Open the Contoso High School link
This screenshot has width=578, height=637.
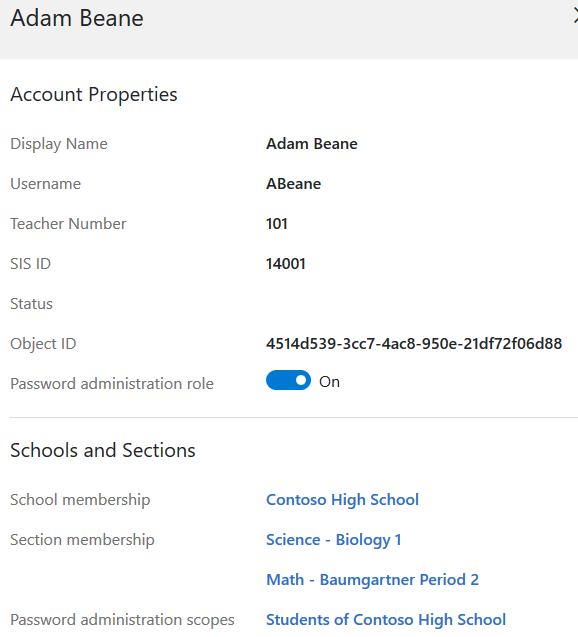coord(342,499)
